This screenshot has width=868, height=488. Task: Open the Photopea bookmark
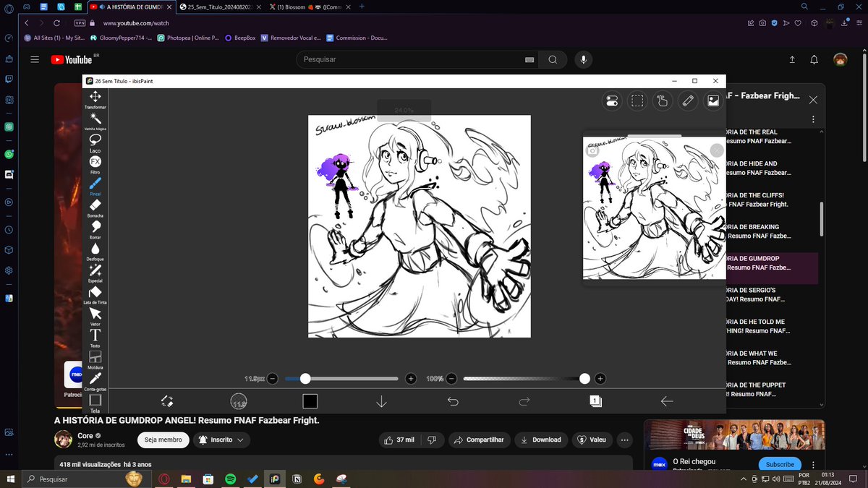pyautogui.click(x=188, y=38)
